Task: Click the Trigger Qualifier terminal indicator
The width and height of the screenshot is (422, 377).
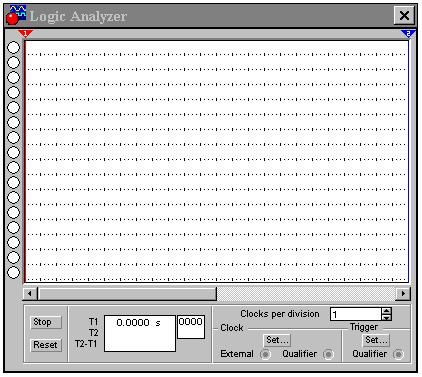Action: click(398, 354)
